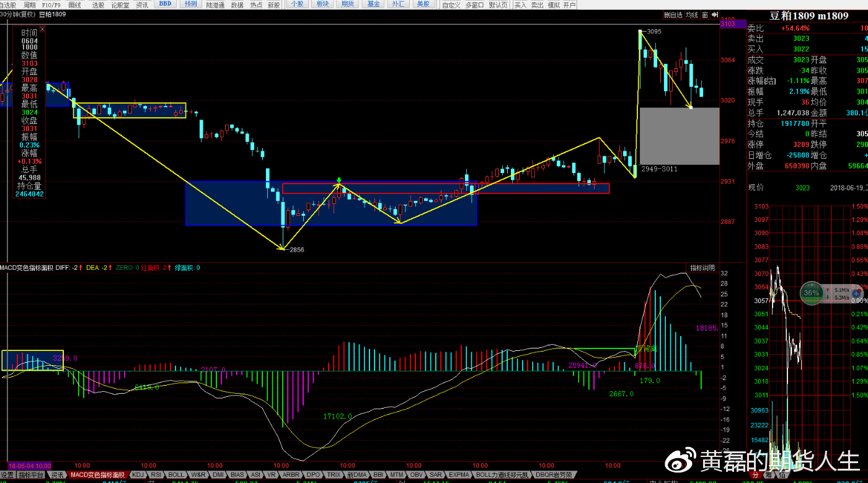Select the SAR indicator tab
Screen dimensions: 868x483
(436, 474)
